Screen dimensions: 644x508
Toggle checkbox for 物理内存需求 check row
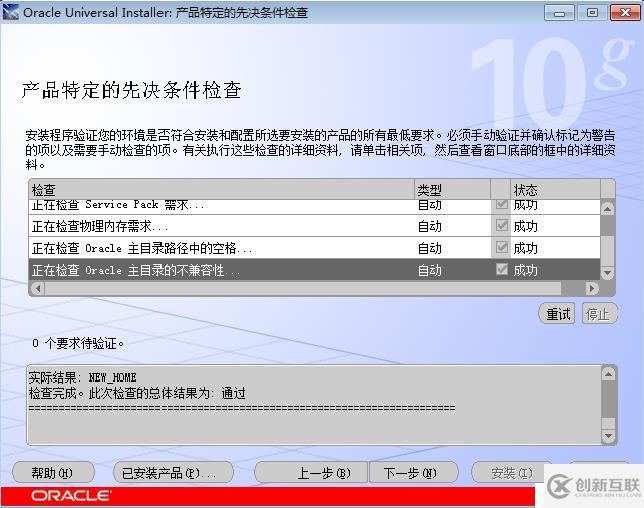[501, 225]
